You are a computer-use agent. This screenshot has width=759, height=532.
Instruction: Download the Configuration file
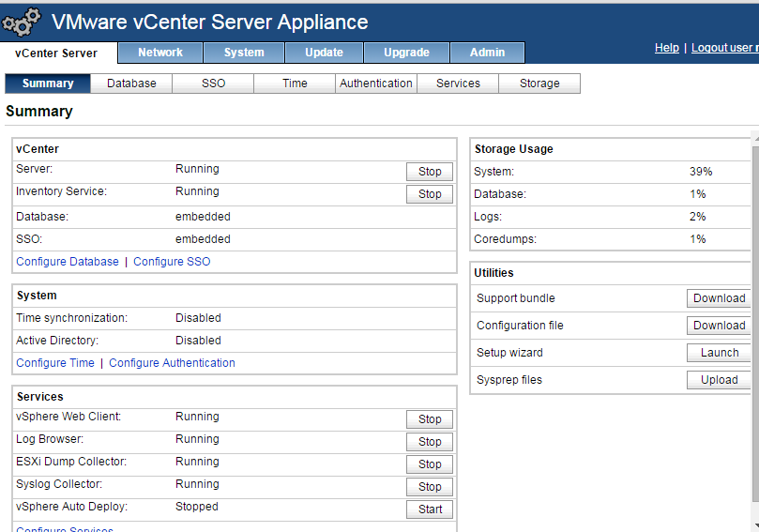tap(720, 326)
